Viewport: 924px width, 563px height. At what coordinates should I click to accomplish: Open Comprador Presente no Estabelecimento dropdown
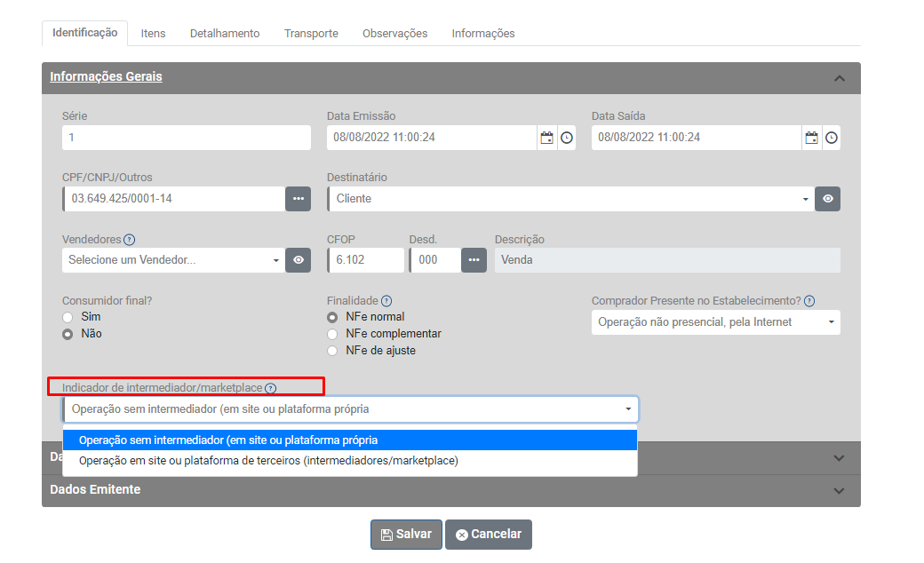click(715, 322)
